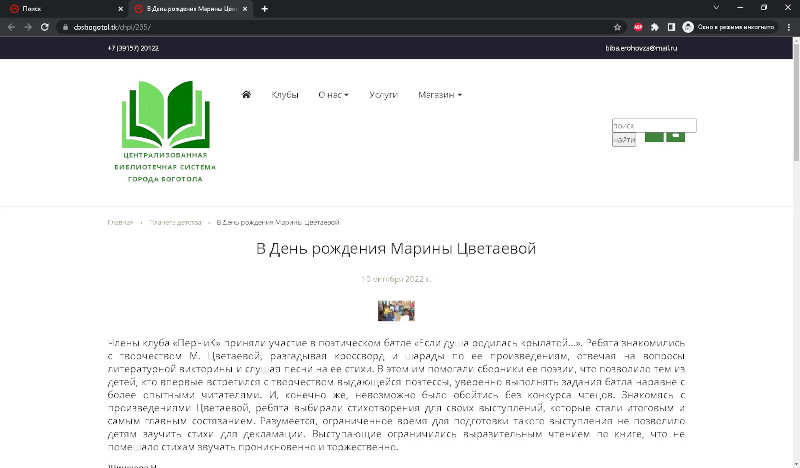Expand the 'Магазин' dropdown menu
The height and width of the screenshot is (468, 800).
click(x=440, y=95)
